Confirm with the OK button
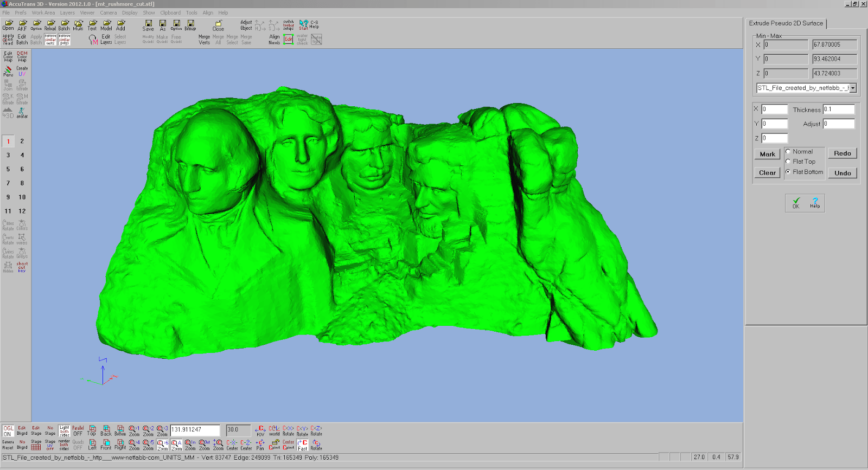Image resolution: width=868 pixels, height=470 pixels. coord(796,203)
